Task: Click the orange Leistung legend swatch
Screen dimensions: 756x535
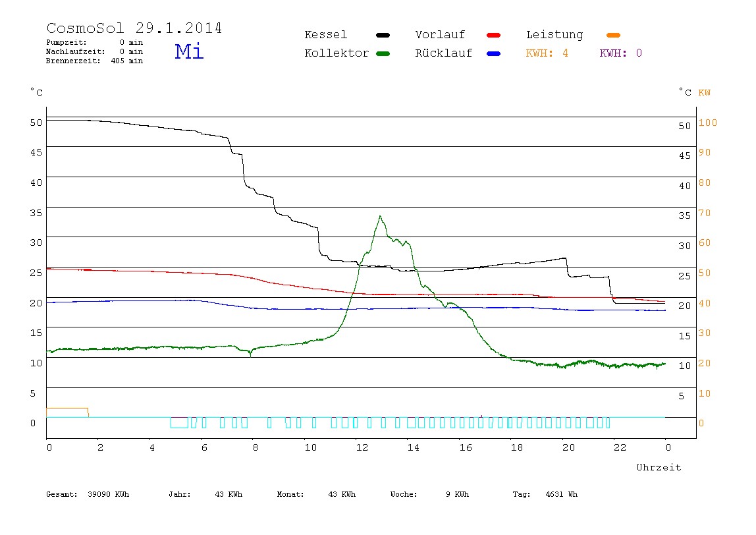Action: point(613,35)
